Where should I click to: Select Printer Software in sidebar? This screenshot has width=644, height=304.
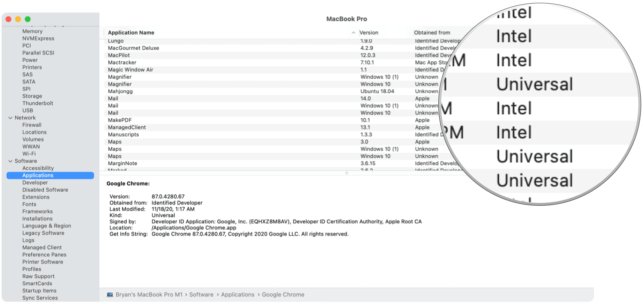pos(43,262)
